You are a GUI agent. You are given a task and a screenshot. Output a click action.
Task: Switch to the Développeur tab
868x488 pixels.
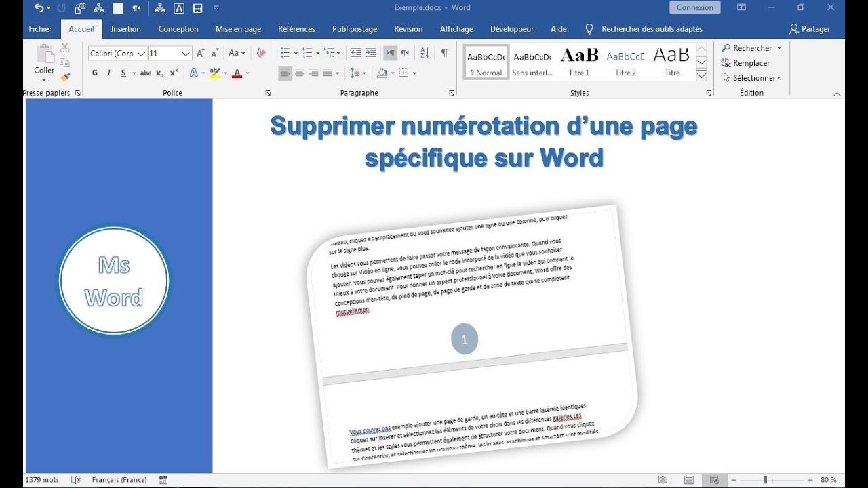coord(512,29)
